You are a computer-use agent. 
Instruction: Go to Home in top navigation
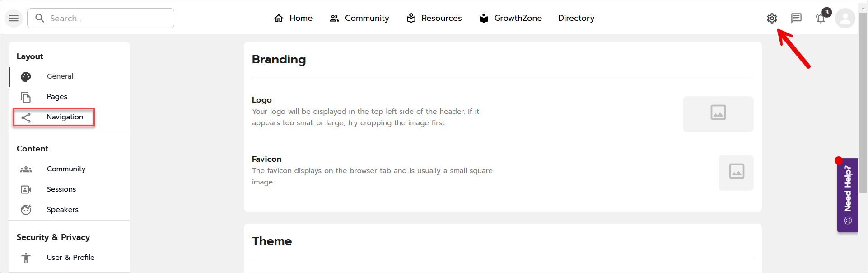[x=294, y=18]
